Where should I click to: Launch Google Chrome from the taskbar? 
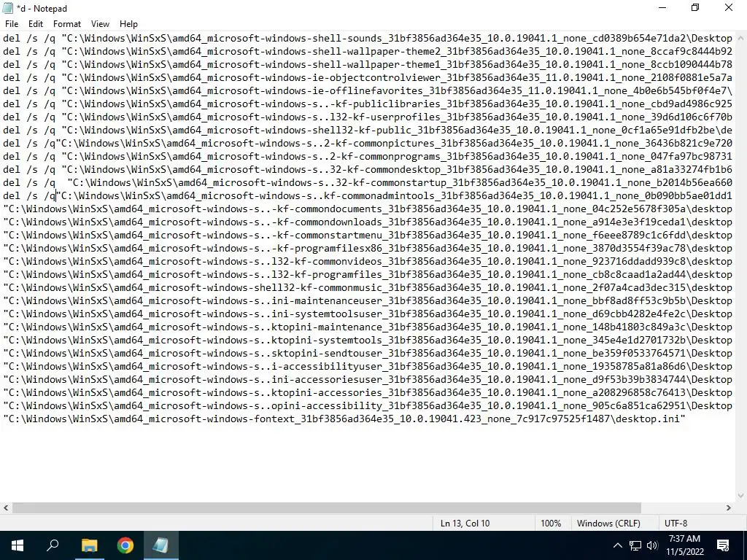125,545
